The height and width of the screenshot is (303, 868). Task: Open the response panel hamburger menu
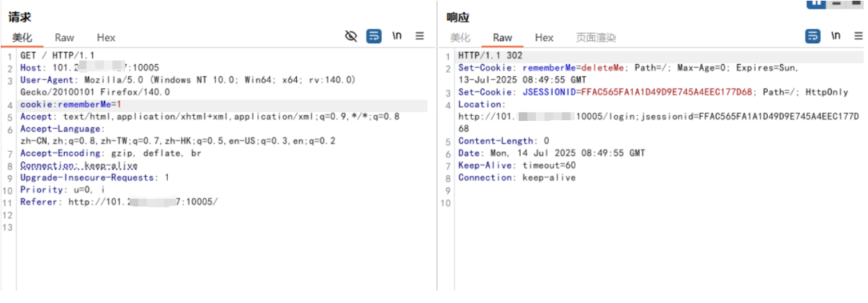858,36
